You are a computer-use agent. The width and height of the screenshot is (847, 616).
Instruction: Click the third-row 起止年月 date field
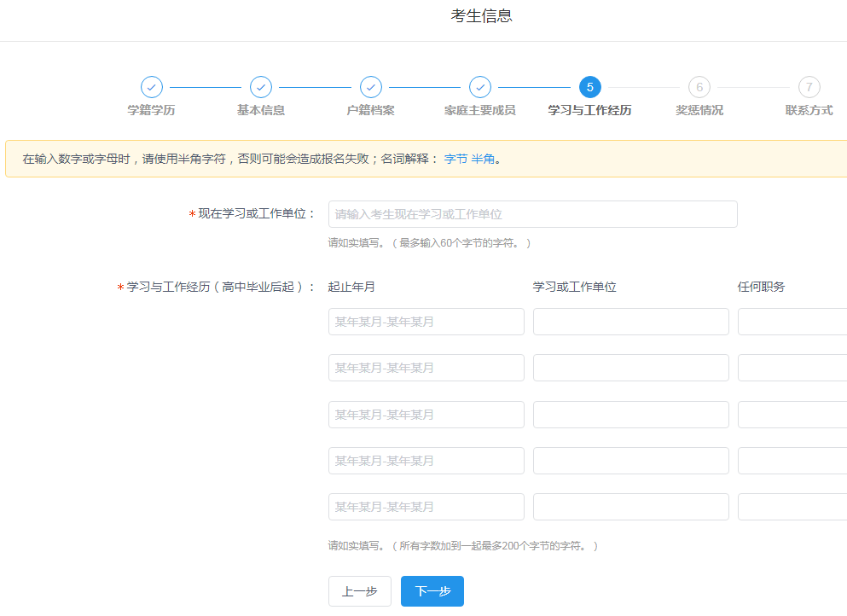coord(426,415)
